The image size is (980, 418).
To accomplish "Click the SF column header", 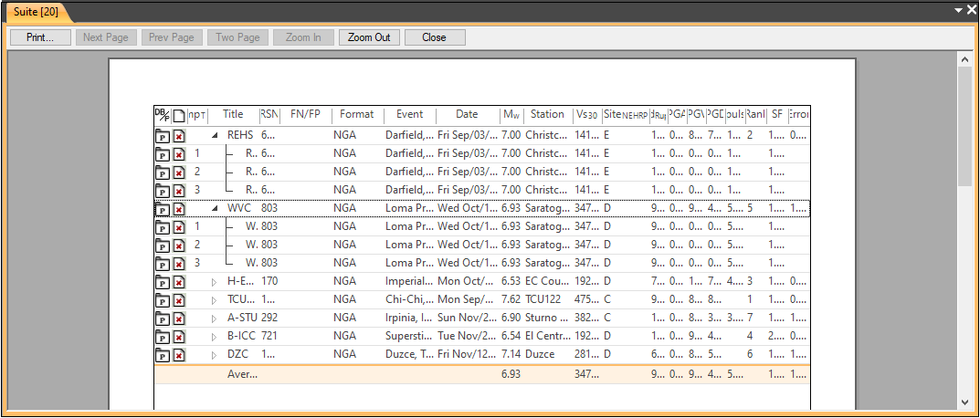I will pyautogui.click(x=777, y=114).
